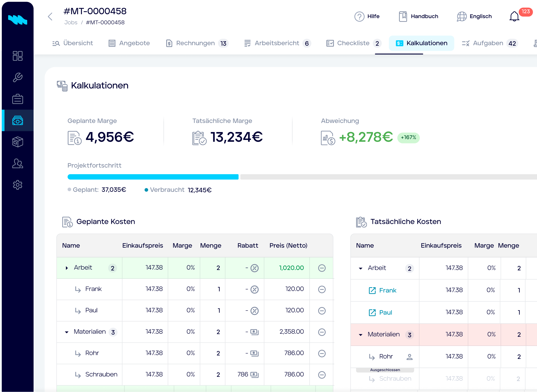Open the Aufgaben tab
Image resolution: width=537 pixels, height=392 pixels.
click(x=490, y=43)
